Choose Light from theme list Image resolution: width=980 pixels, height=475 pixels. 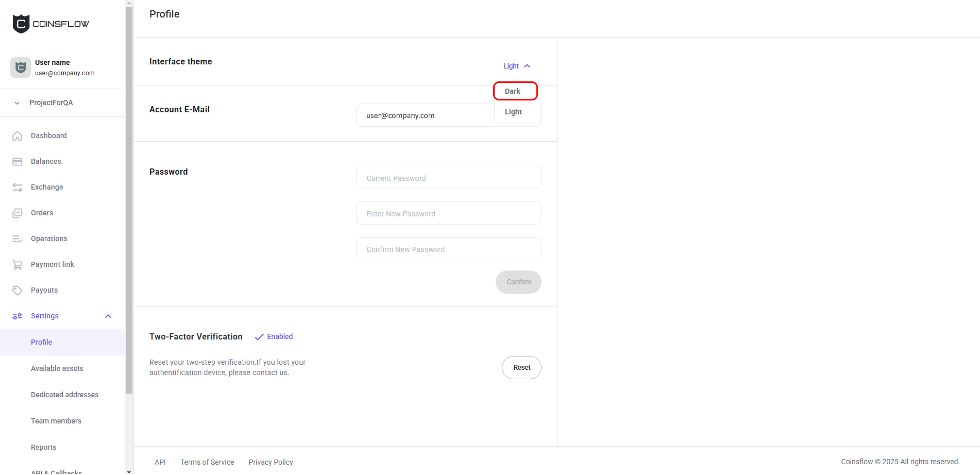514,112
